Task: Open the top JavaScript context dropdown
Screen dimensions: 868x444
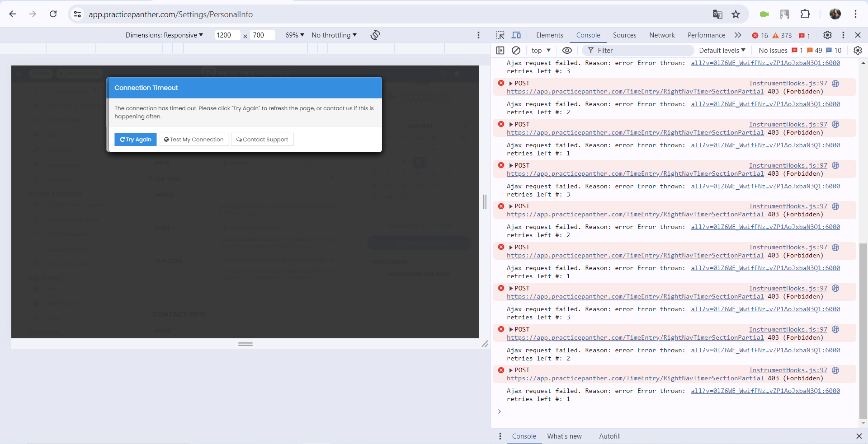Action: click(541, 51)
